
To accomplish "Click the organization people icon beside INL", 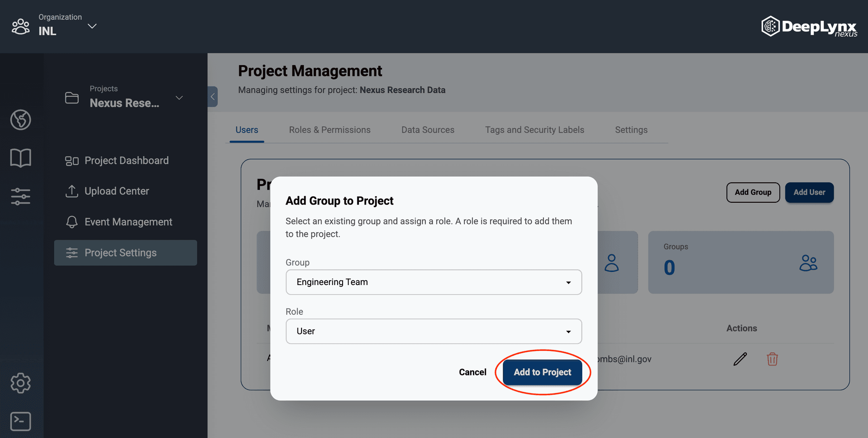I will point(20,26).
